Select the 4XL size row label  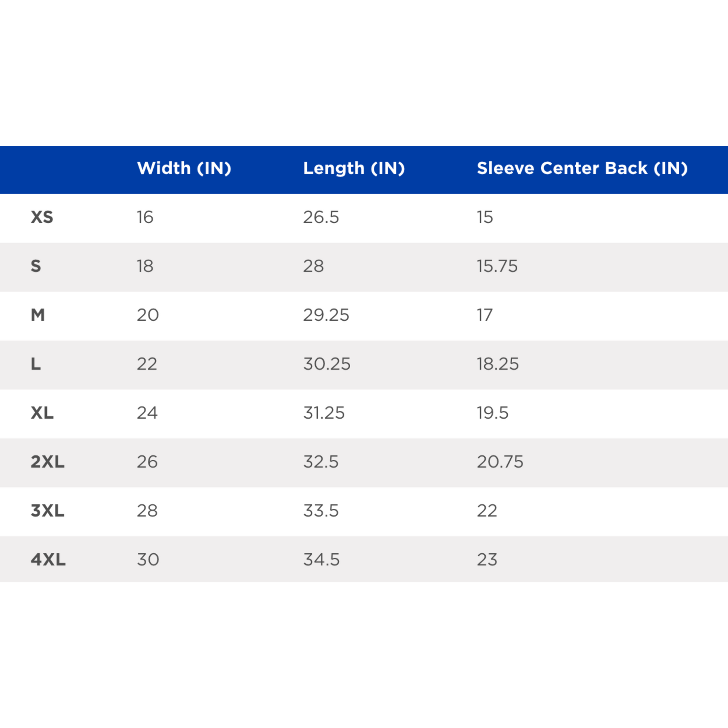(x=48, y=560)
